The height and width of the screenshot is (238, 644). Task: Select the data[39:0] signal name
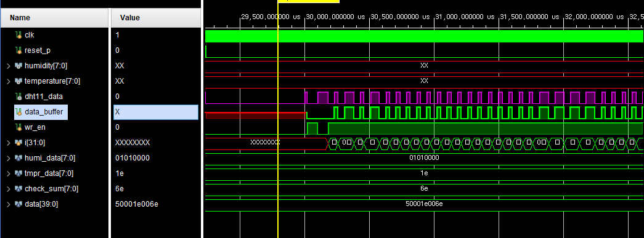click(41, 204)
